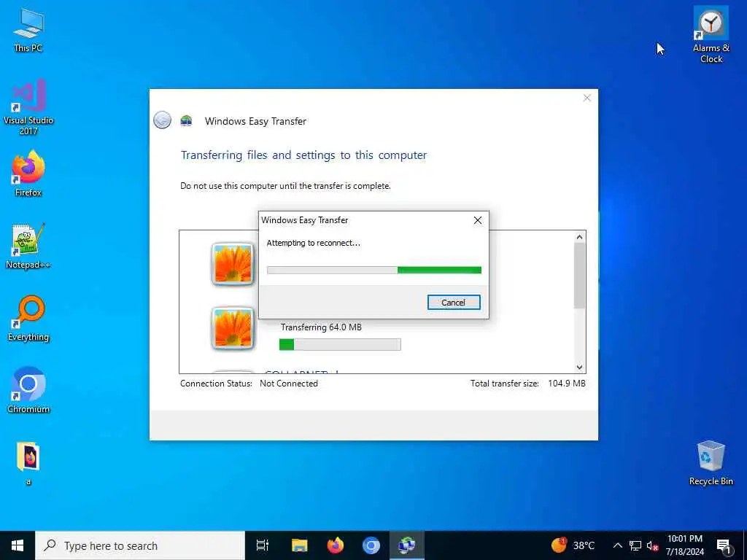The image size is (747, 560).
Task: Open File Explorer from the taskbar
Action: 299,545
